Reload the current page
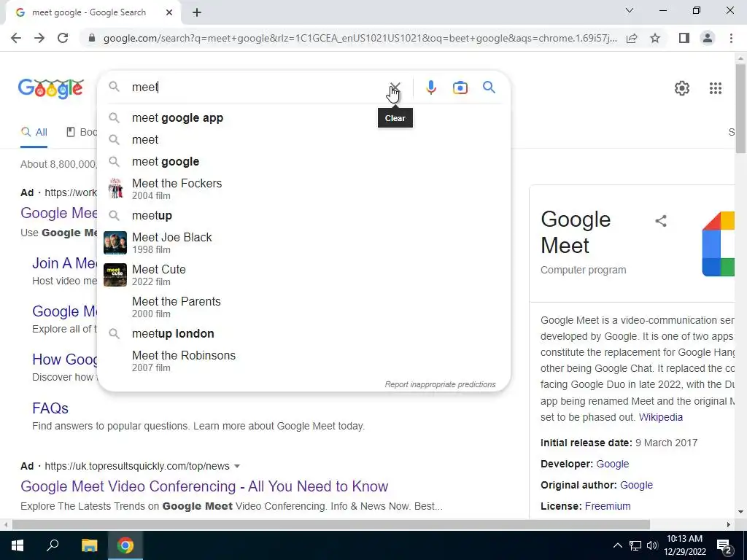The height and width of the screenshot is (560, 747). (63, 38)
